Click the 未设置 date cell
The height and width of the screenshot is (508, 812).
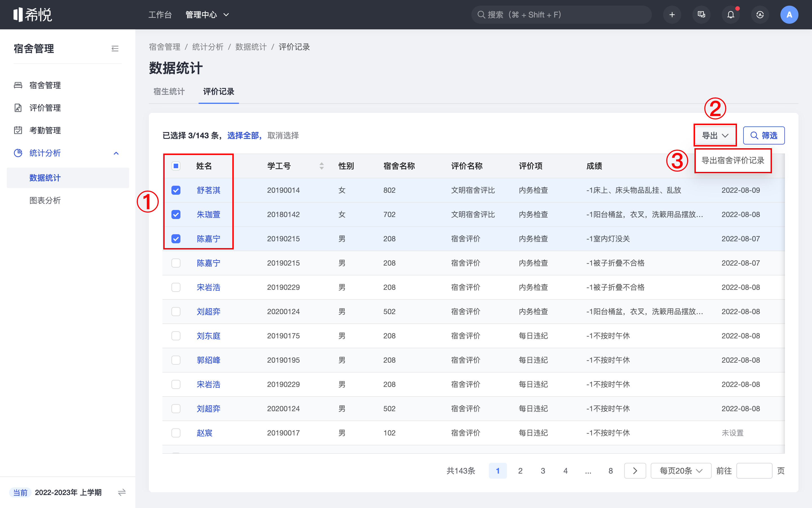tap(732, 433)
